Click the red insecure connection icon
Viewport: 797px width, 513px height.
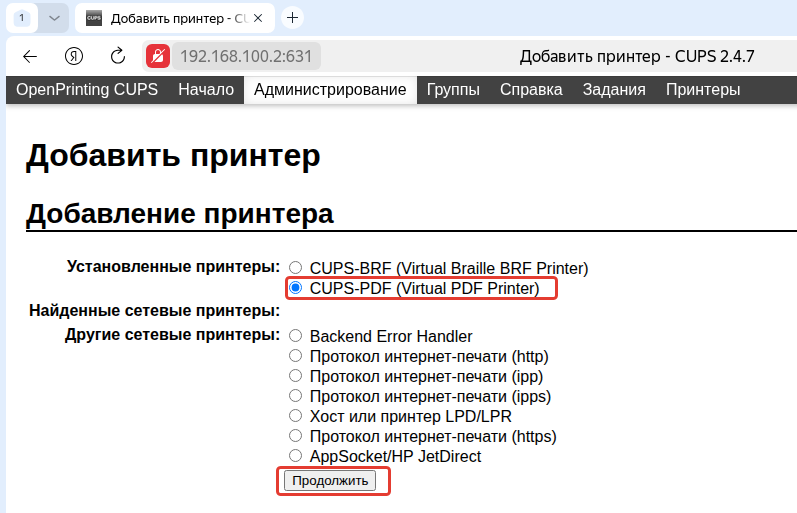click(158, 56)
